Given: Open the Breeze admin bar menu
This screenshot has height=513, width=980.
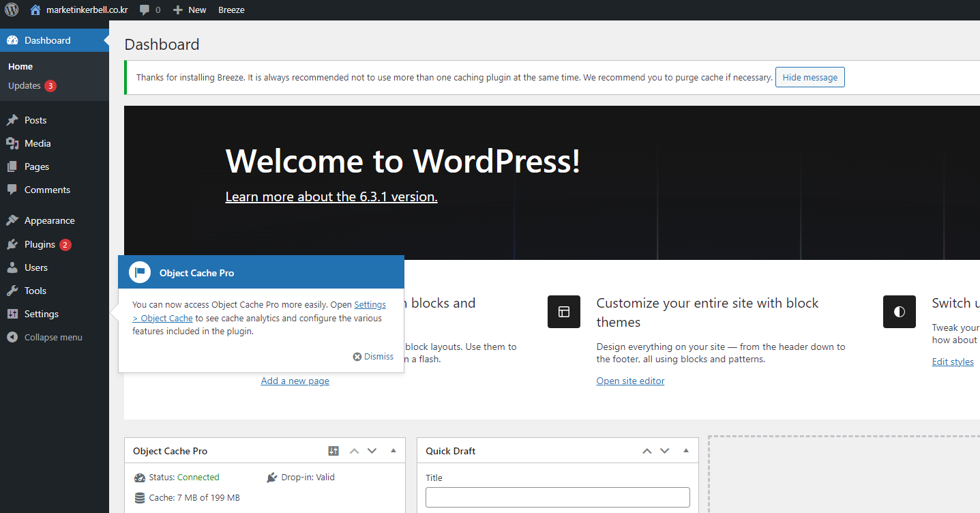Looking at the screenshot, I should 231,10.
